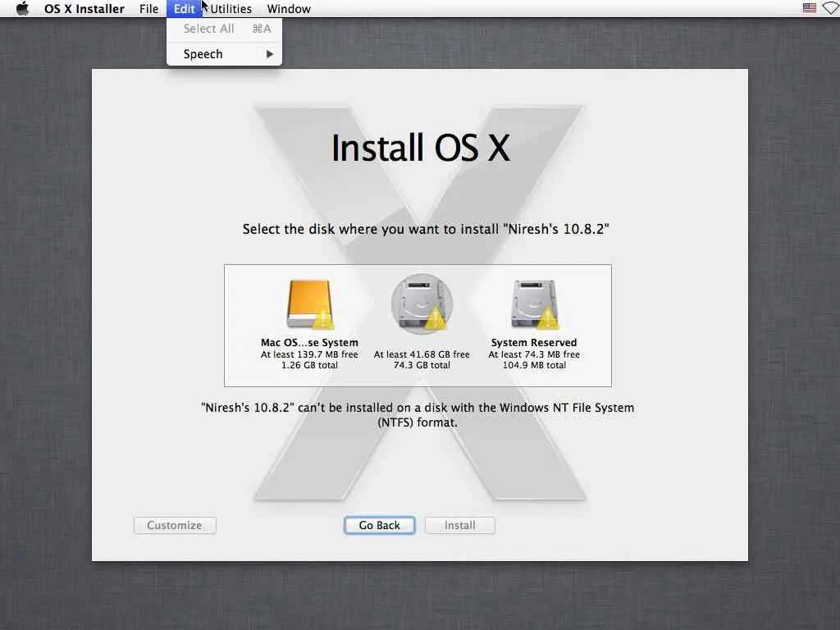Click the NTFS format warning message
This screenshot has height=630, width=840.
coord(418,414)
